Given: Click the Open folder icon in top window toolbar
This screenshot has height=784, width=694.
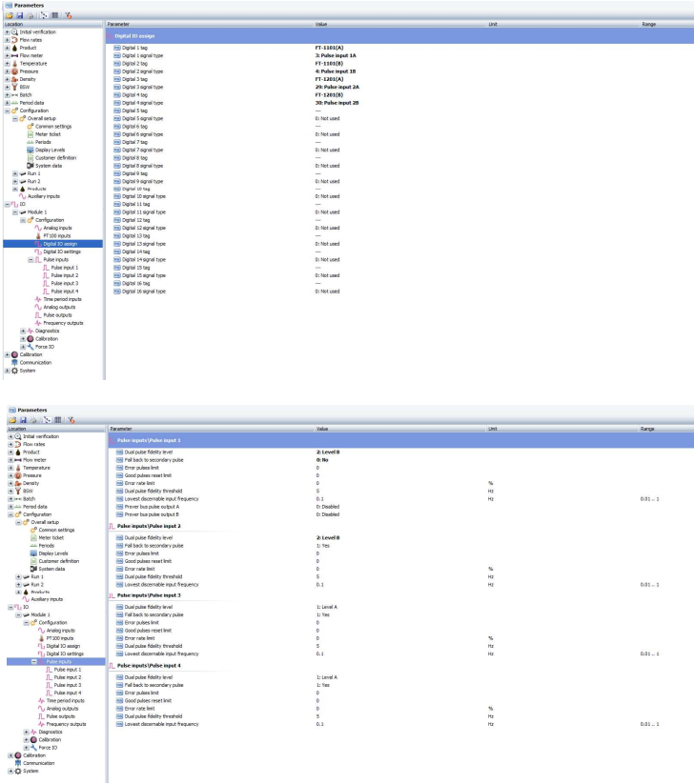Looking at the screenshot, I should coord(9,15).
